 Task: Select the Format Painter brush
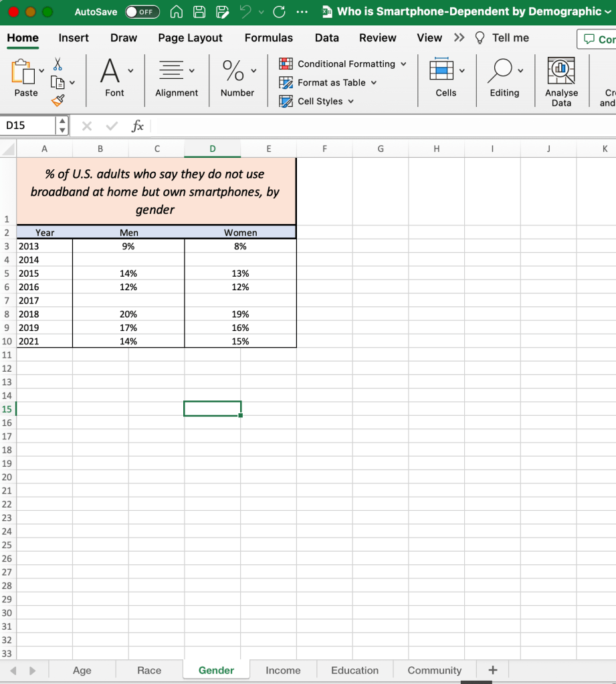[x=58, y=100]
